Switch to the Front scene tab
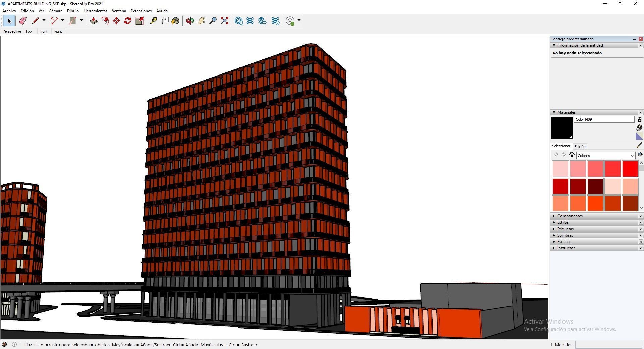The image size is (644, 349). pyautogui.click(x=43, y=31)
